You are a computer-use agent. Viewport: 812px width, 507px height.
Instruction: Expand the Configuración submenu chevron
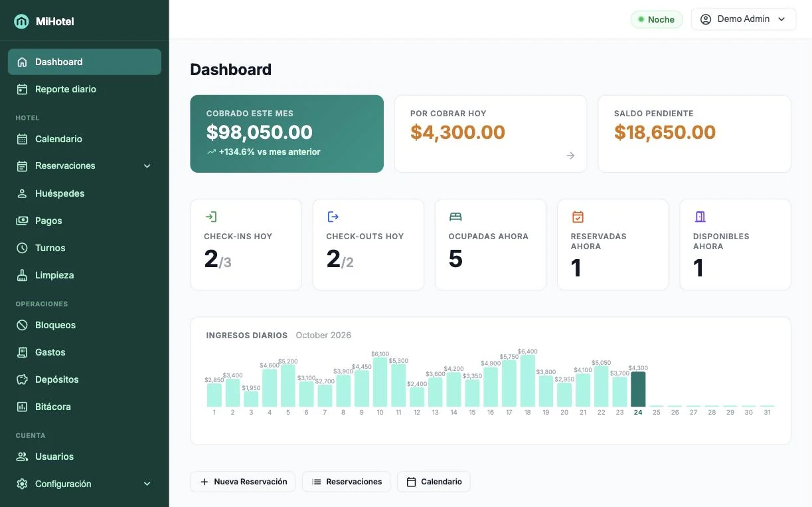pos(147,484)
